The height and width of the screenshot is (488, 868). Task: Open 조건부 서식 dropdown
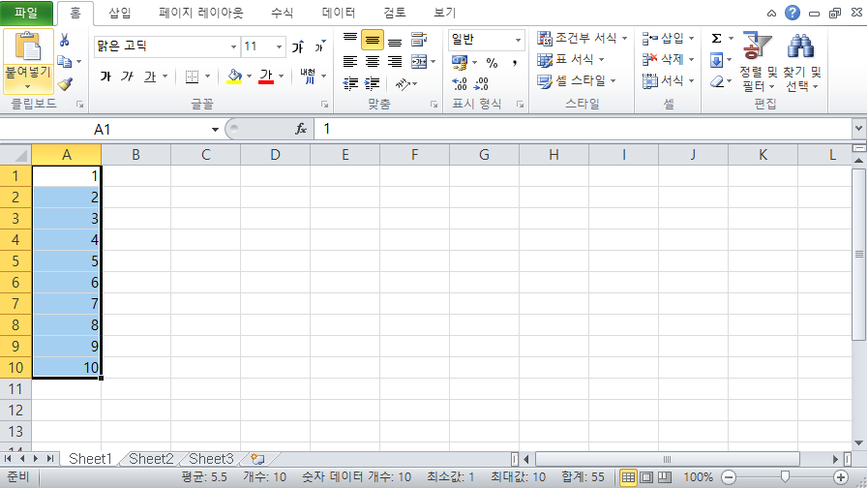[x=583, y=38]
